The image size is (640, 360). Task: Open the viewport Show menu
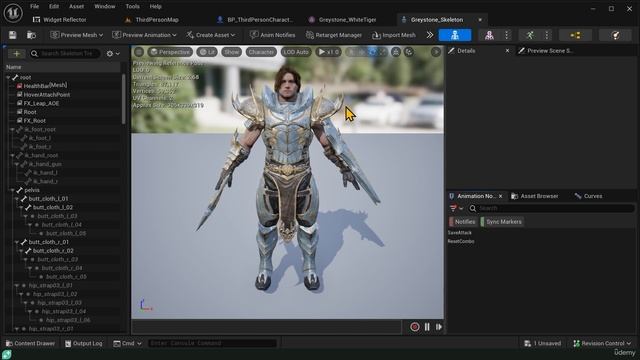[231, 52]
